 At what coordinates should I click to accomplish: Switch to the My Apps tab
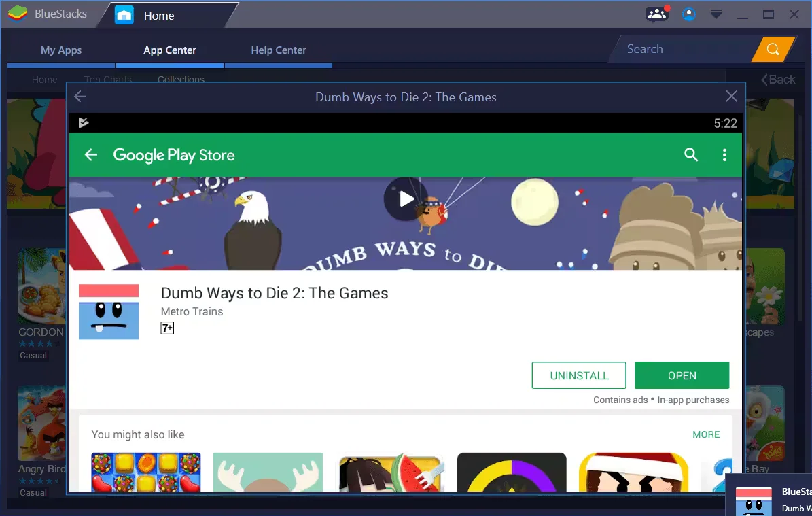(x=61, y=50)
